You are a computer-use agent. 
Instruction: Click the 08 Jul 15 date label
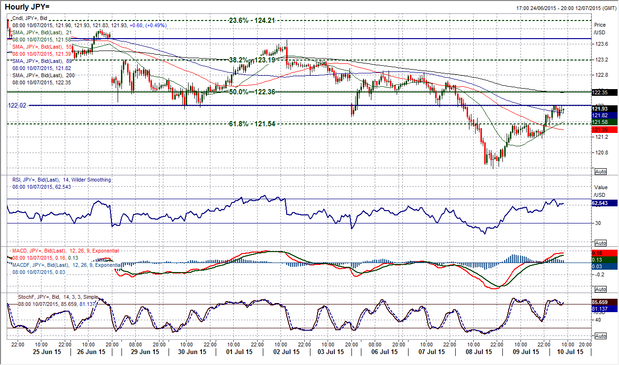(x=479, y=352)
